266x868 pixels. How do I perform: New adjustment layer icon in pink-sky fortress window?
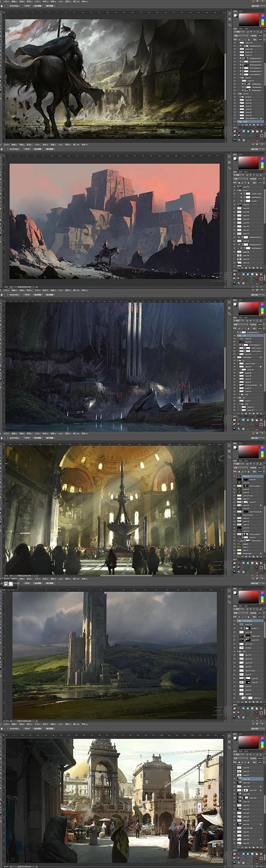[250, 268]
